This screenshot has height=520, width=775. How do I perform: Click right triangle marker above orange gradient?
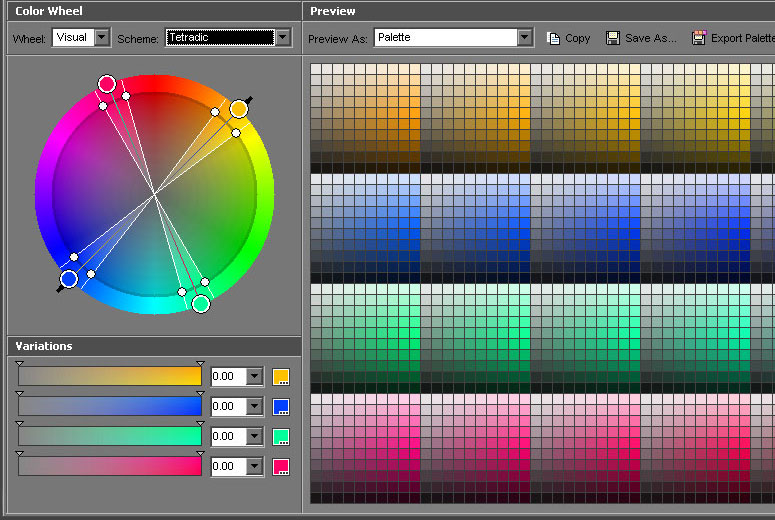tap(200, 363)
